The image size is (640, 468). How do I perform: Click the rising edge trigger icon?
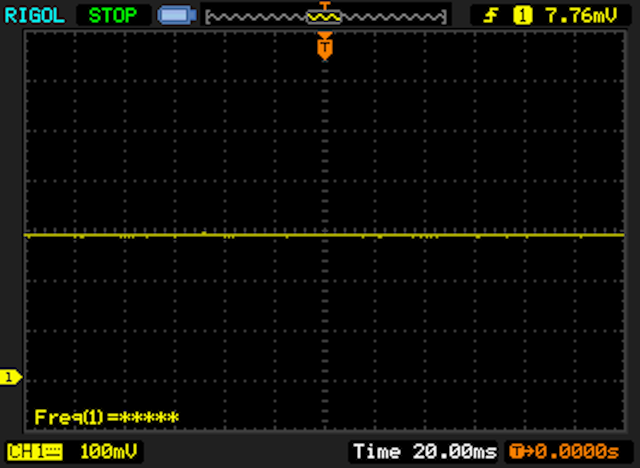click(491, 16)
